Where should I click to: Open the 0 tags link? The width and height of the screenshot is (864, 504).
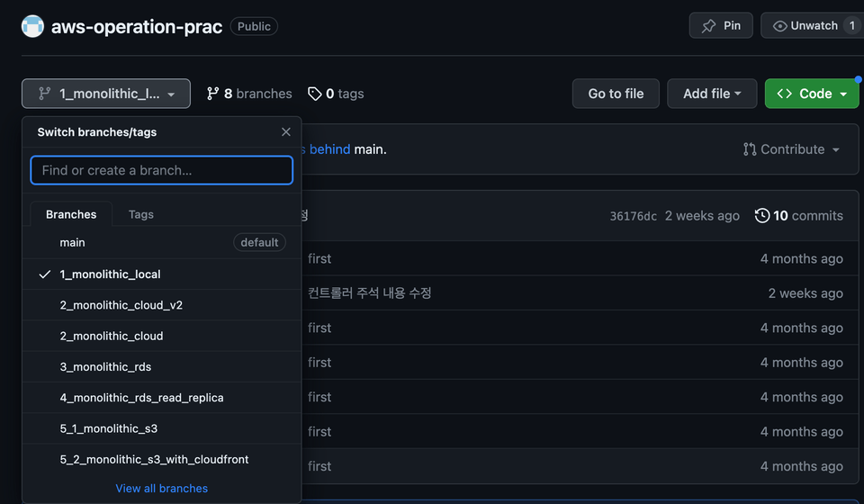[336, 94]
